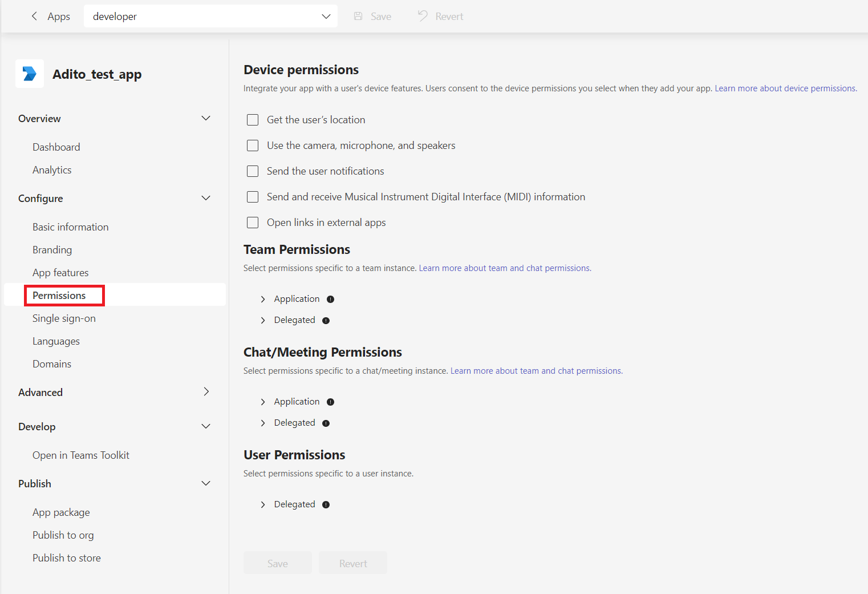Click the Adito_test_app logo icon
This screenshot has width=868, height=594.
pos(30,74)
